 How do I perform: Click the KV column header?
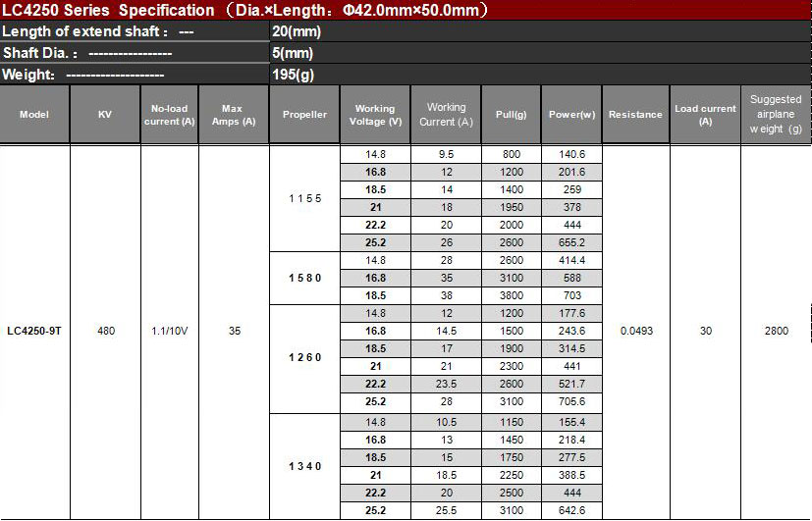(105, 115)
